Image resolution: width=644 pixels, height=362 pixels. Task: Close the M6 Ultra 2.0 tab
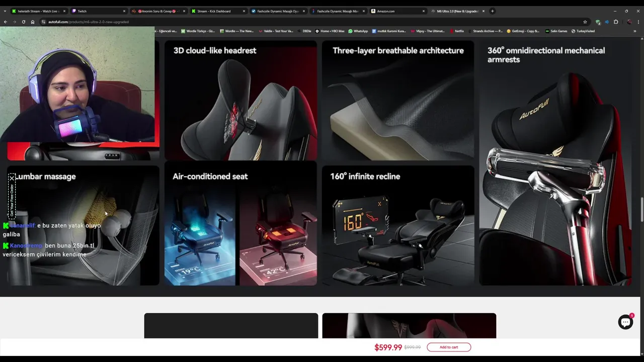484,11
